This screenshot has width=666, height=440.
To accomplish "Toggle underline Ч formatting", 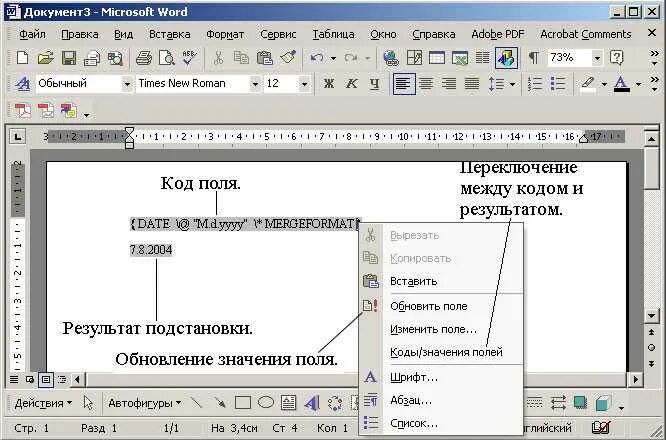I will (x=374, y=84).
